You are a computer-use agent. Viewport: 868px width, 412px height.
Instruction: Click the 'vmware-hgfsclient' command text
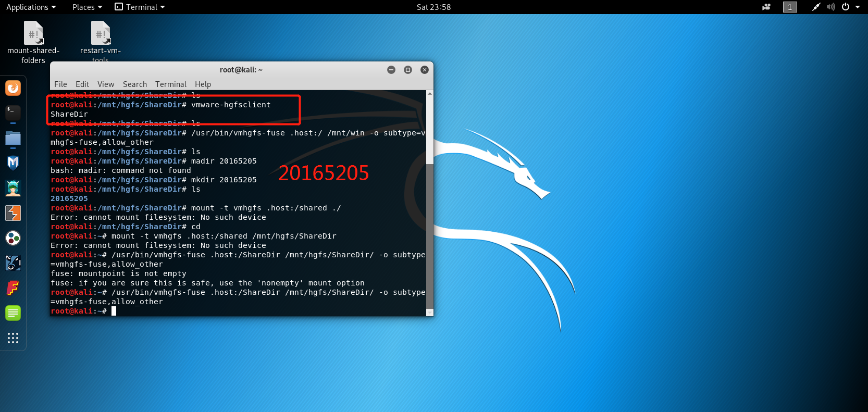click(231, 105)
